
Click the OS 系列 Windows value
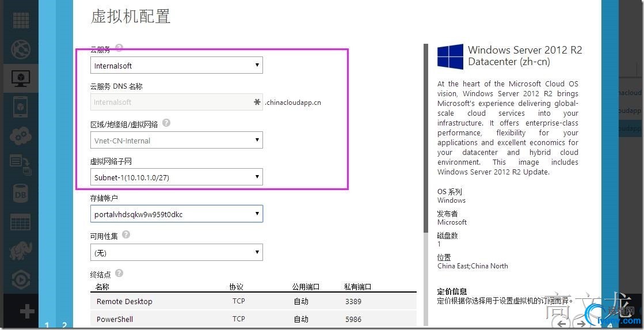tap(451, 200)
